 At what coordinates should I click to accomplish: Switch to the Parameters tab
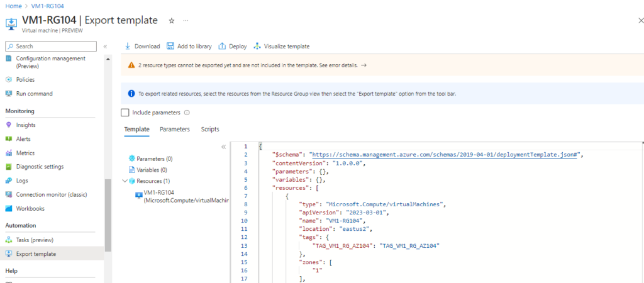175,129
